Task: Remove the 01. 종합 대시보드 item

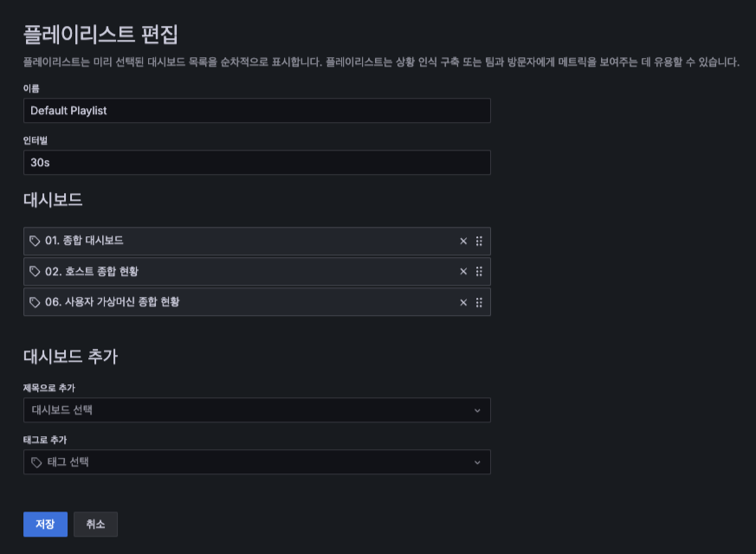Action: tap(463, 242)
